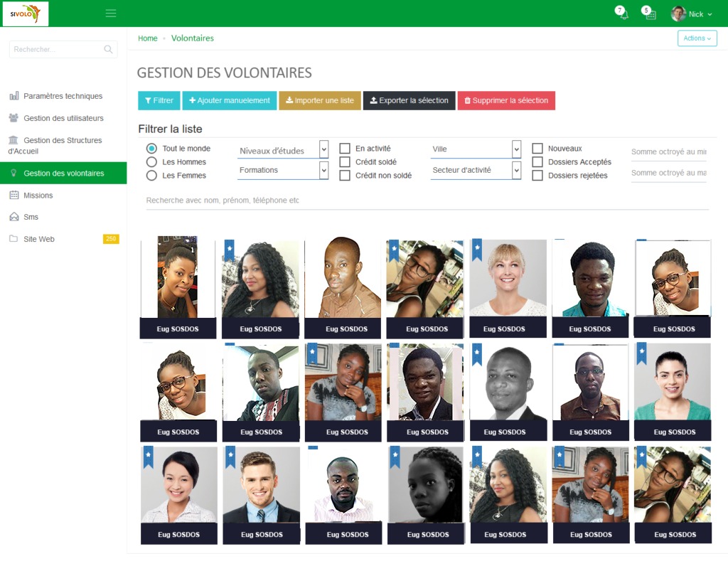Open the notifications bell with badge 7
This screenshot has width=728, height=571.
[x=621, y=13]
